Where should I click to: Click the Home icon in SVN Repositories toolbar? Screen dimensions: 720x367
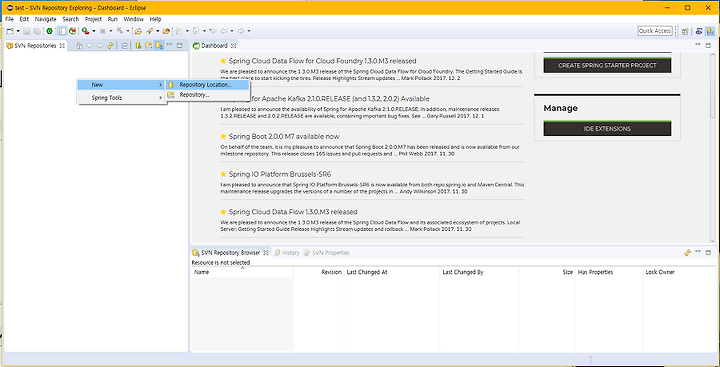[79, 45]
